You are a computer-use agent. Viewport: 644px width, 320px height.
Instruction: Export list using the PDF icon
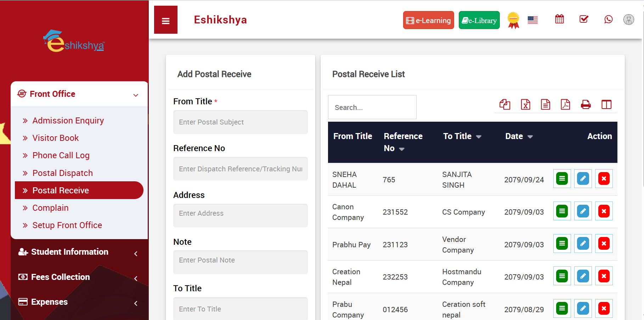coord(565,105)
